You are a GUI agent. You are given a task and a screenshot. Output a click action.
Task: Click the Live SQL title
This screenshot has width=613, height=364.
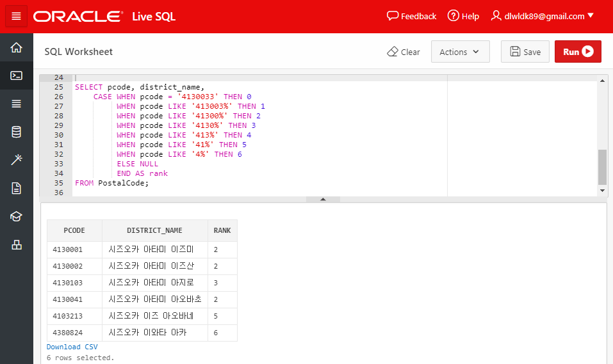pos(154,17)
